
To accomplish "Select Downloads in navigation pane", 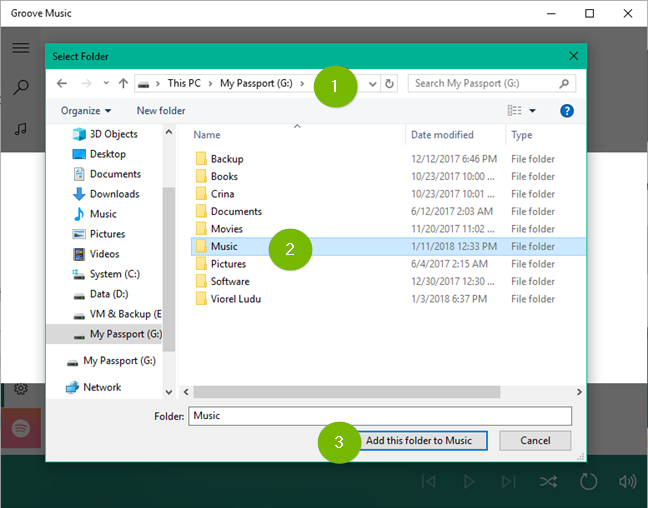I will click(106, 194).
